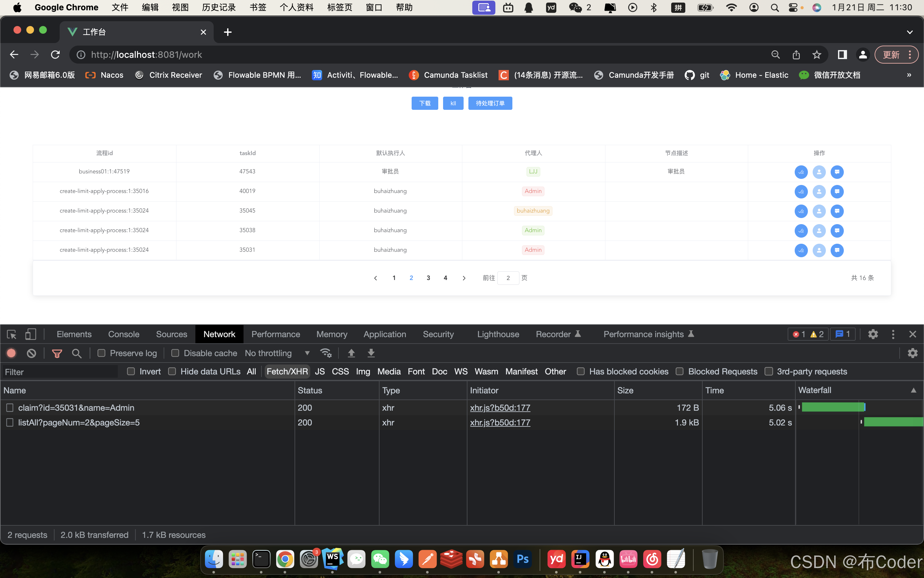This screenshot has width=924, height=578.
Task: Go to page 3 in pagination
Action: [x=428, y=278]
